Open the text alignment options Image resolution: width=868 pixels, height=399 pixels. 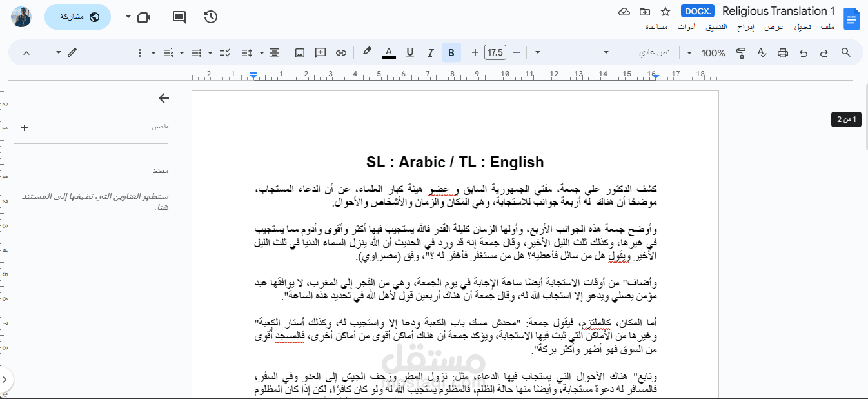275,52
